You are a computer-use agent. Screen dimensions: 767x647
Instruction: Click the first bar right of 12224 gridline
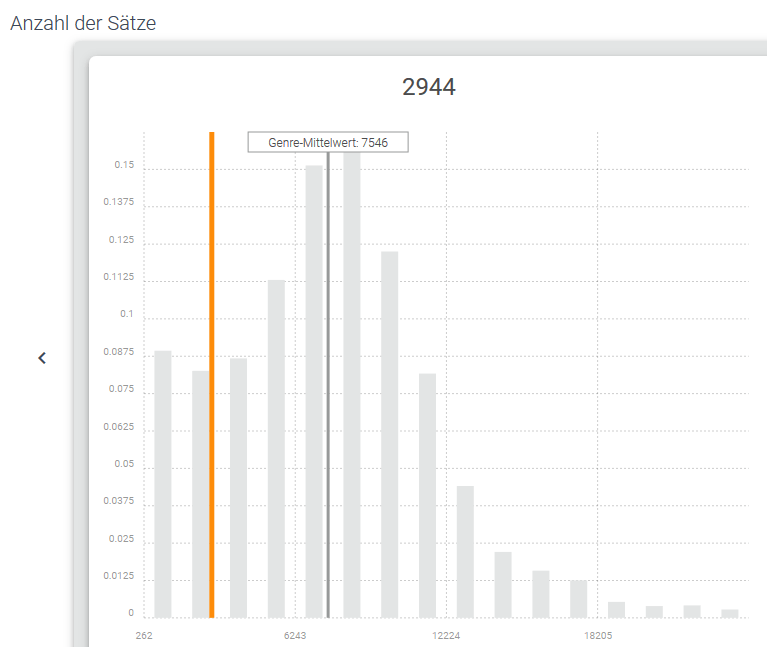[465, 552]
